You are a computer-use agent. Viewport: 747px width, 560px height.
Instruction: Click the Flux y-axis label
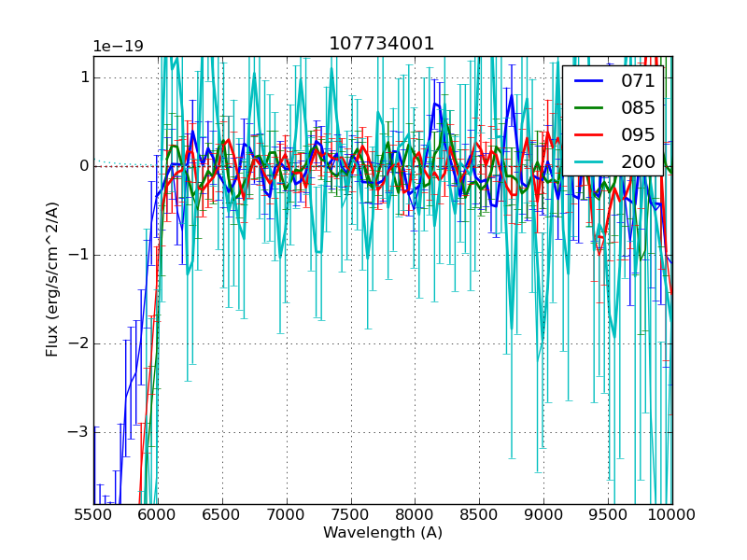click(53, 278)
